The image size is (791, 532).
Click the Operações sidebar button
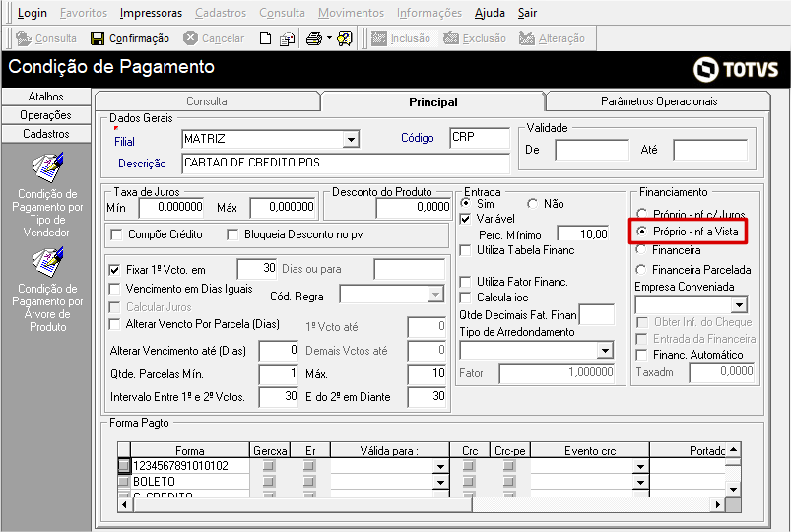[46, 115]
